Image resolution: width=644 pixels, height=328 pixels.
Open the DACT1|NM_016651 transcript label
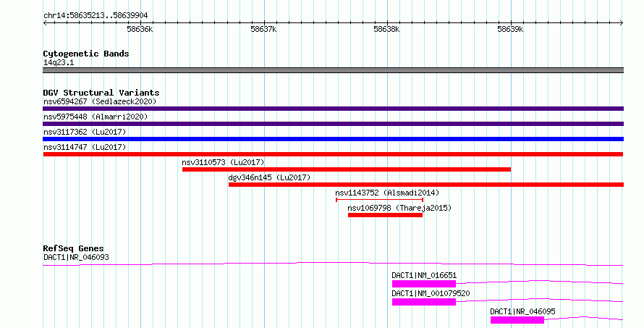coord(424,275)
